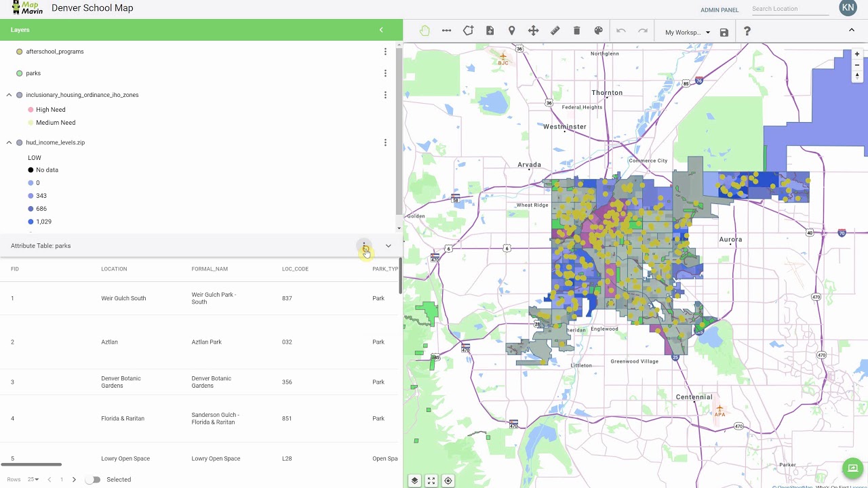Click the map zoom in button
The height and width of the screenshot is (488, 868).
(857, 54)
